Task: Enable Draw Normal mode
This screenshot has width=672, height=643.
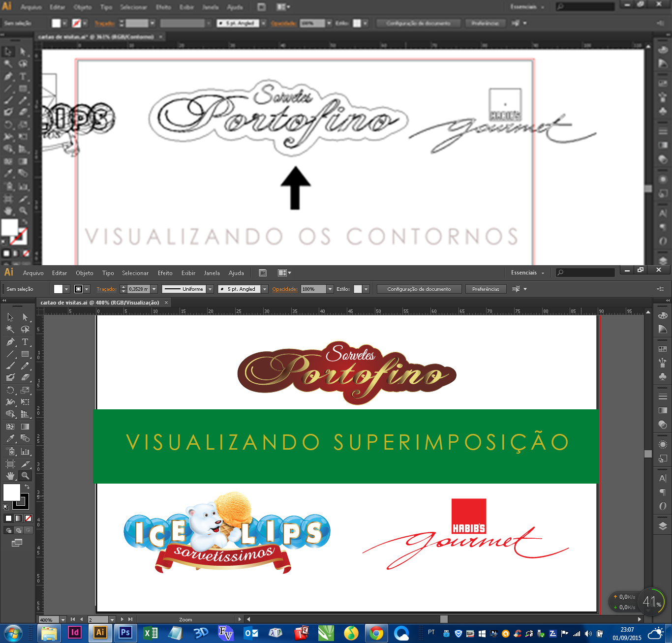Action: [8, 530]
